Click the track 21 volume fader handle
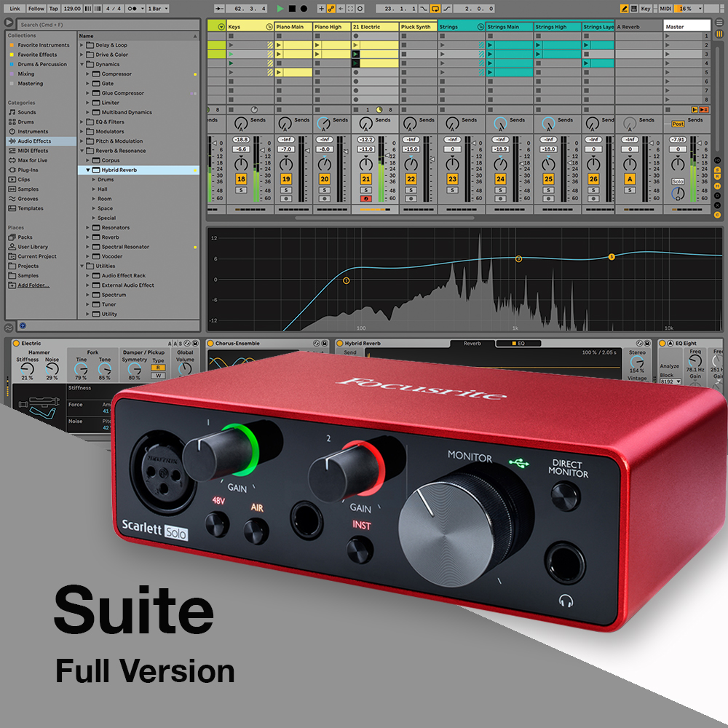728x728 pixels. click(387, 156)
